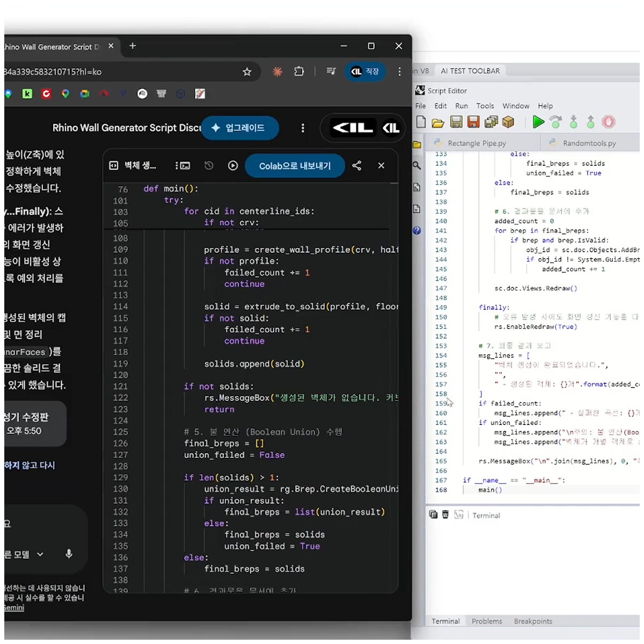Click the 직장 profile button in Chrome
This screenshot has width=644, height=644.
click(365, 71)
